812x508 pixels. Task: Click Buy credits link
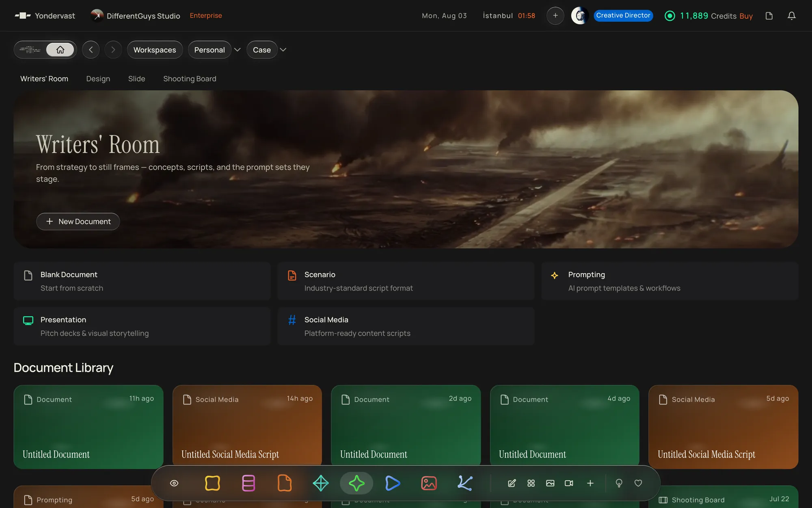pyautogui.click(x=746, y=16)
